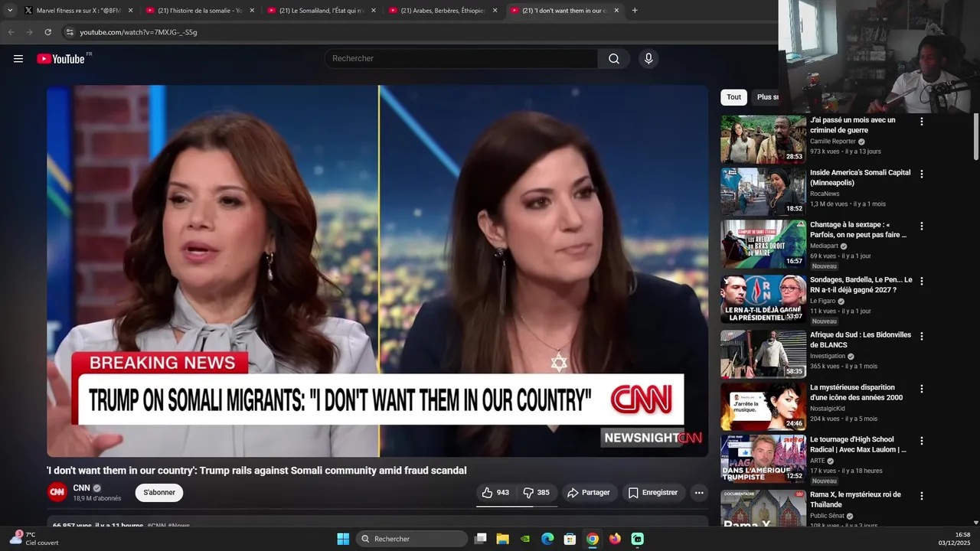This screenshot has width=980, height=551.
Task: Go back with the browser back arrow
Action: click(11, 32)
